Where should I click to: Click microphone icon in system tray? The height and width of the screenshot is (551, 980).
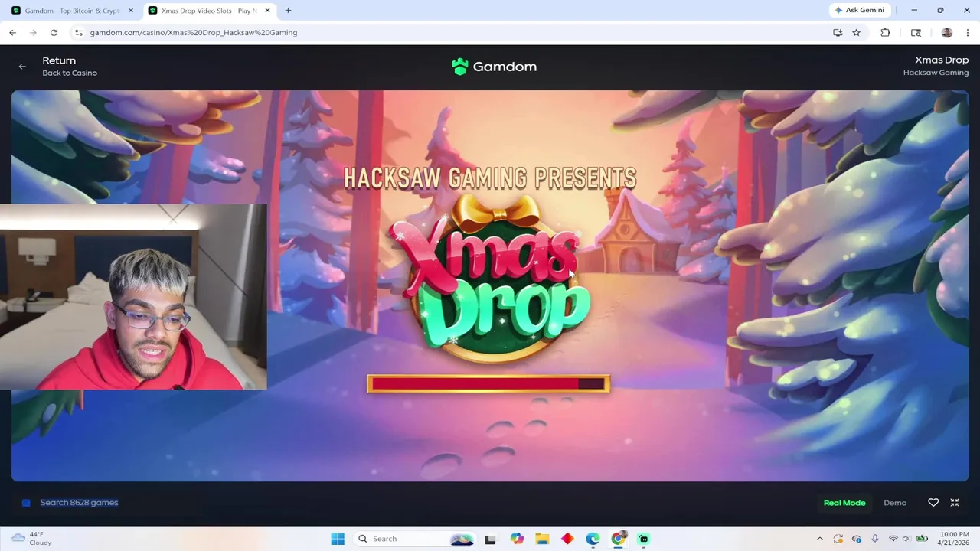pos(875,539)
